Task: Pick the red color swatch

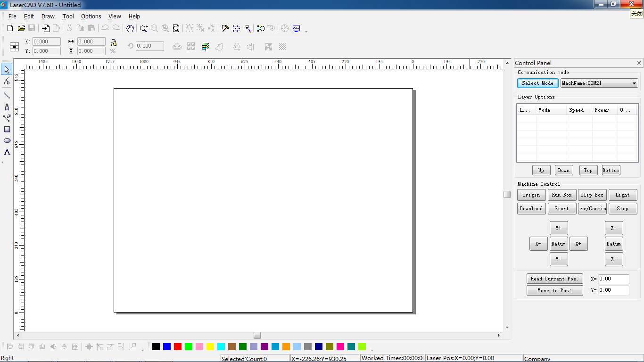Action: click(x=178, y=347)
